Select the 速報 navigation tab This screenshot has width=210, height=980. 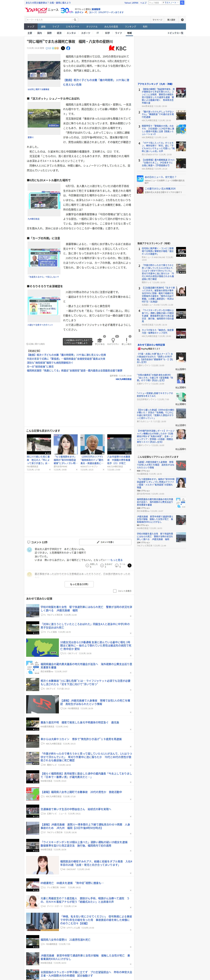43,27
